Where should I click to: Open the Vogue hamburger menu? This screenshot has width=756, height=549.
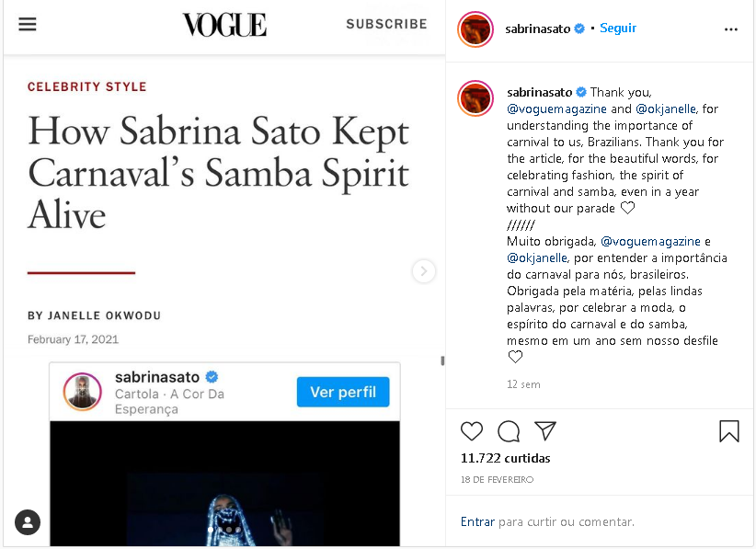[28, 24]
